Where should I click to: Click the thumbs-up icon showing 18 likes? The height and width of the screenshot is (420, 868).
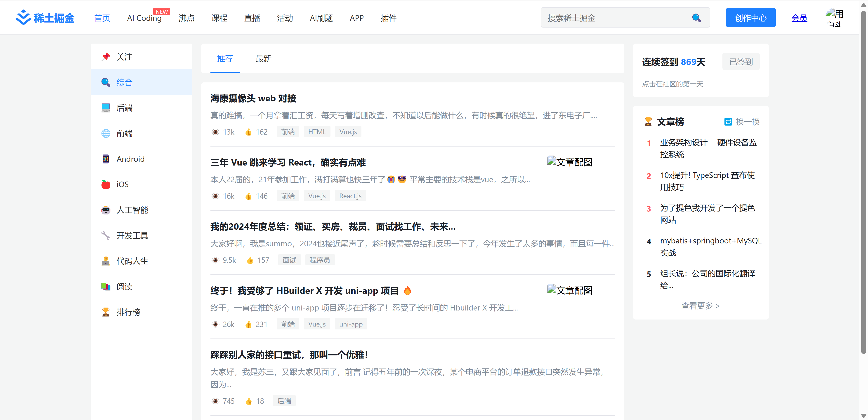pyautogui.click(x=249, y=401)
